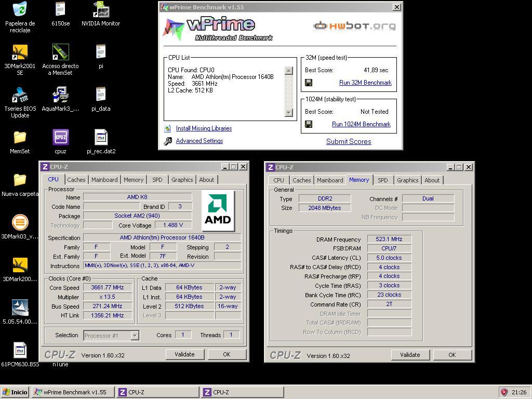This screenshot has height=399, width=532.
Task: Click the HWBOT.org logo in wPrime
Action: click(x=354, y=26)
